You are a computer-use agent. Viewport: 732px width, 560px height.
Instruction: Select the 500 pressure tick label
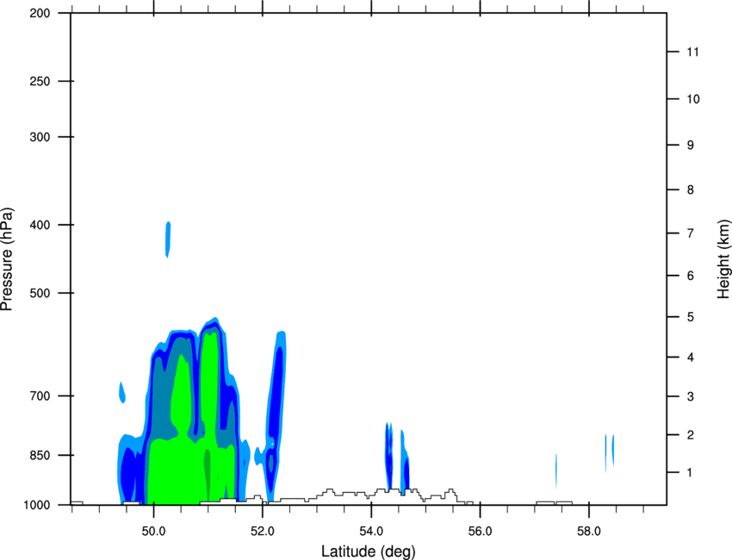click(x=40, y=293)
